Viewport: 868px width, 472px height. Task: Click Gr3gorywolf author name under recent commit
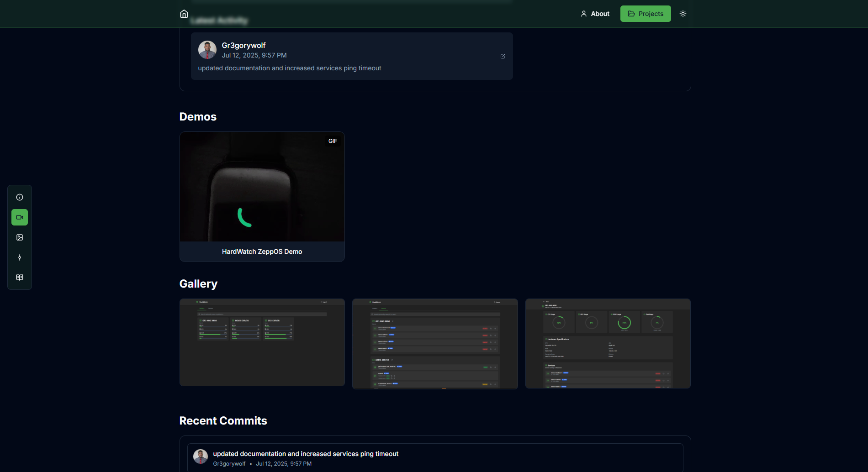coord(229,464)
